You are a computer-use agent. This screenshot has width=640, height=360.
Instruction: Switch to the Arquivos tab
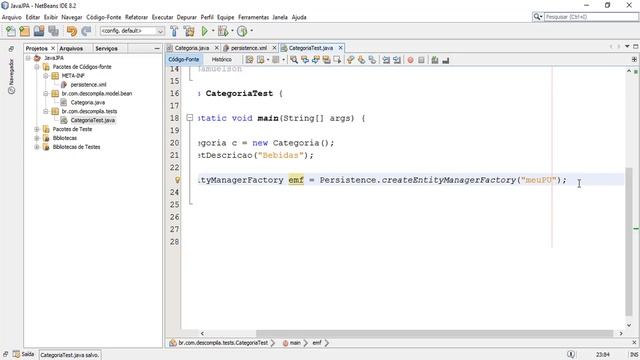71,48
